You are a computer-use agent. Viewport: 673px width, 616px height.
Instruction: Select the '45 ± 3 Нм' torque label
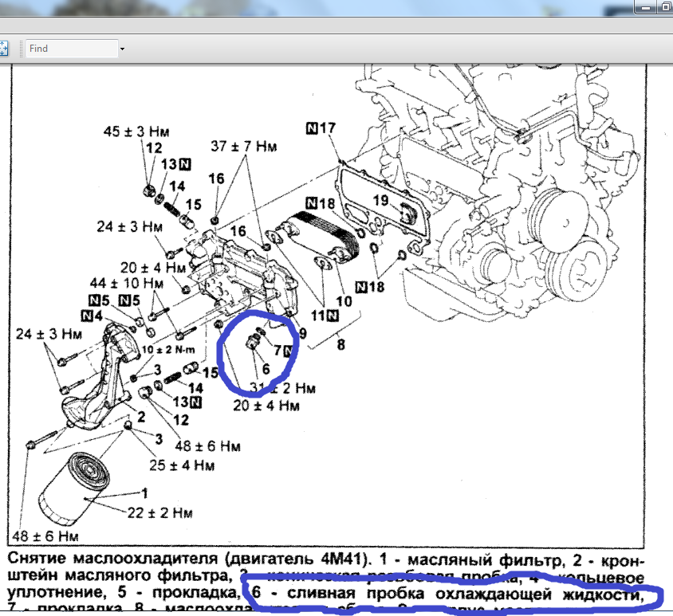pyautogui.click(x=136, y=131)
